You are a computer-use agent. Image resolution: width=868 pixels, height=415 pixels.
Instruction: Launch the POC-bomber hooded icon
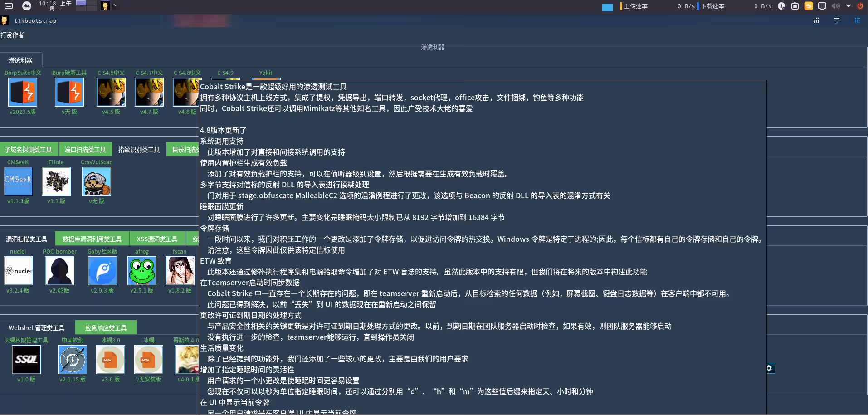tap(59, 271)
